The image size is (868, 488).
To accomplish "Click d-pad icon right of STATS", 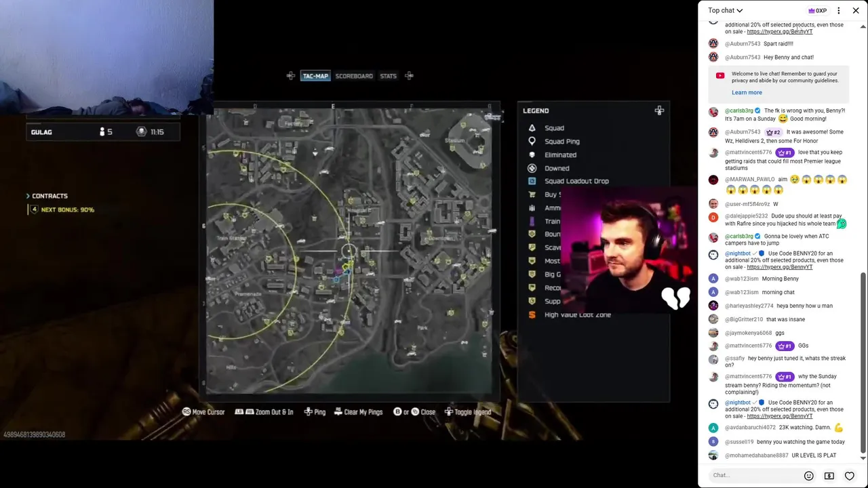I will point(409,76).
